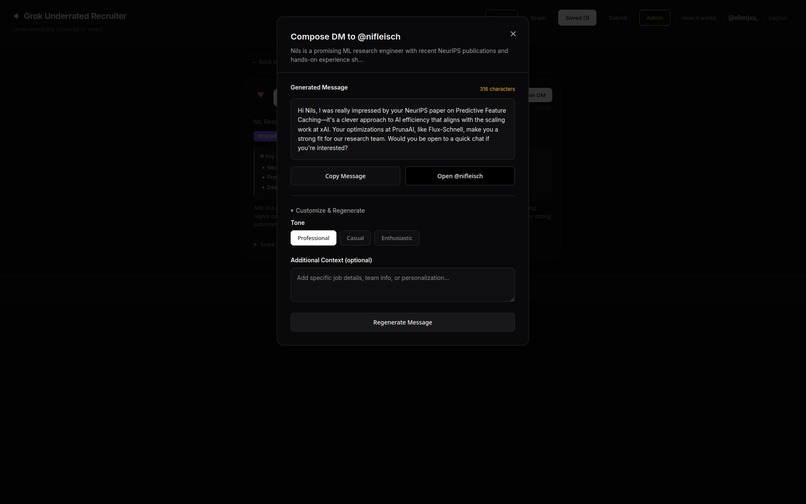The image size is (806, 504).
Task: Collapse the Customize & Regenerate section
Action: pyautogui.click(x=327, y=210)
